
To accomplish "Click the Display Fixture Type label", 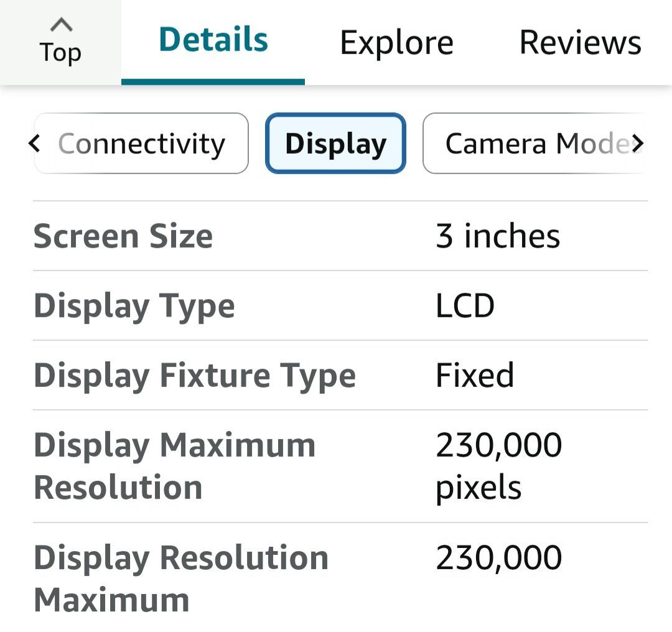I will click(195, 376).
